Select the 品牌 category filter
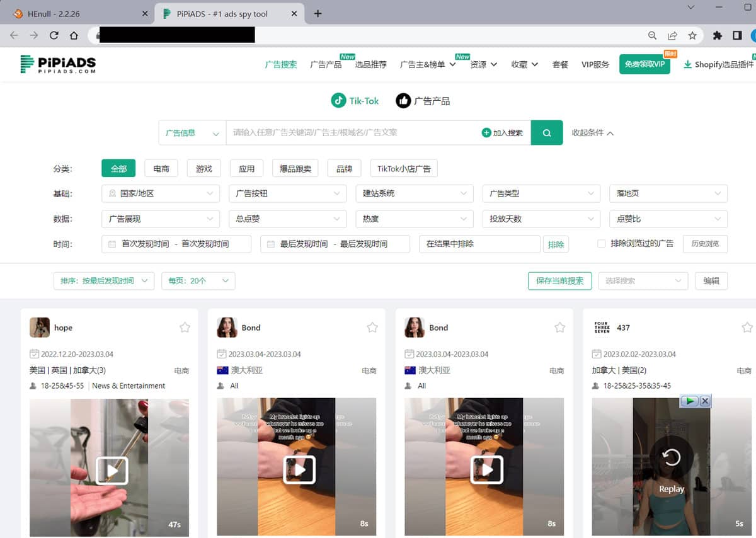The height and width of the screenshot is (538, 756). (x=344, y=168)
